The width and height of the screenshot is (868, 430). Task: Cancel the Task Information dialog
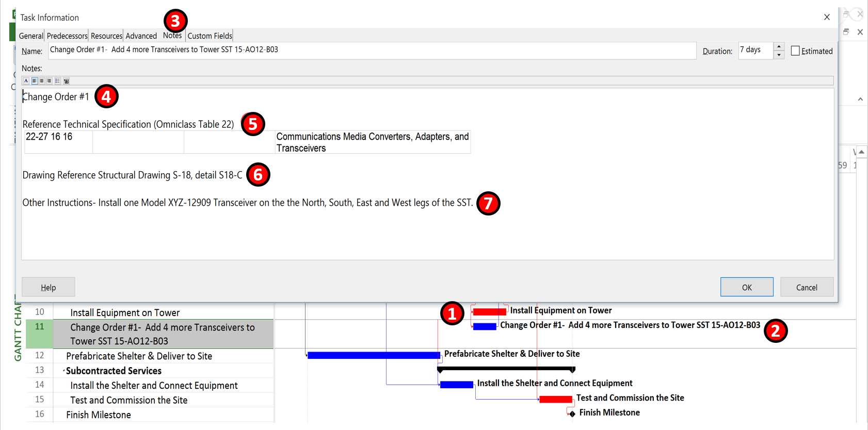coord(807,287)
